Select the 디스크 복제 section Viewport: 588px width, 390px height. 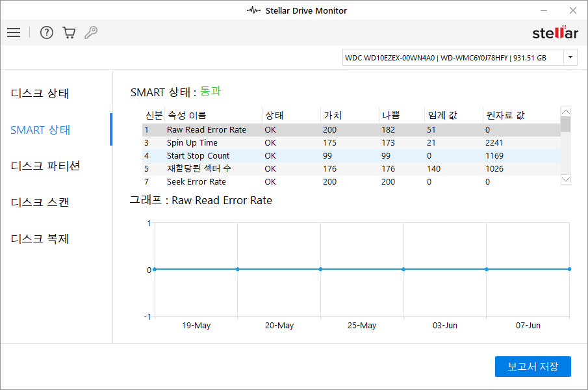(40, 239)
